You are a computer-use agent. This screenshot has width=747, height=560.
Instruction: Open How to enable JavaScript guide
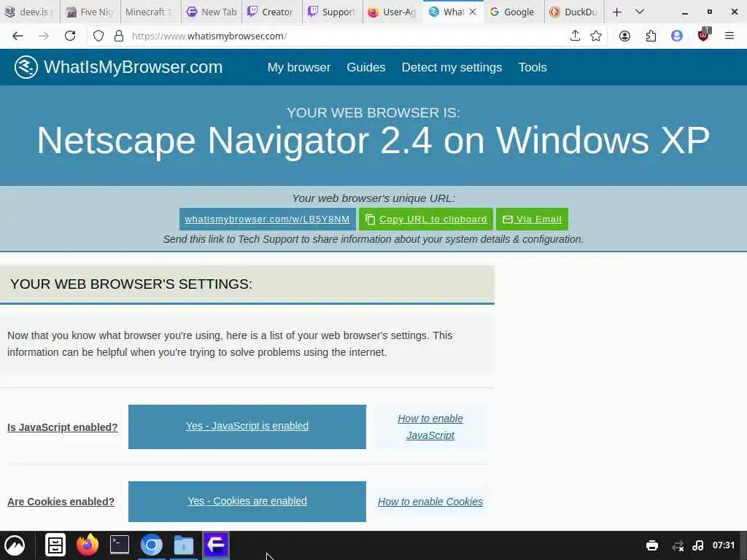430,427
